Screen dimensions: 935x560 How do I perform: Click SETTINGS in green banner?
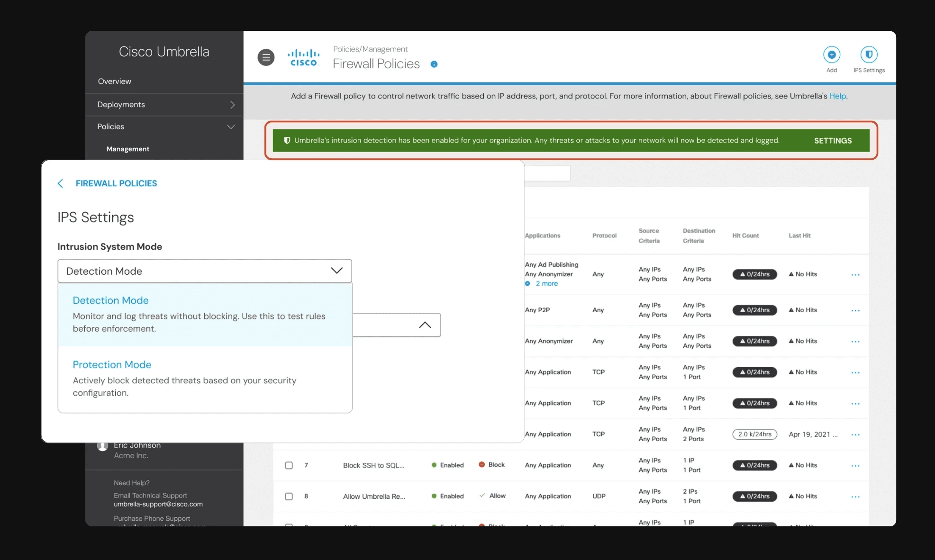click(x=833, y=141)
